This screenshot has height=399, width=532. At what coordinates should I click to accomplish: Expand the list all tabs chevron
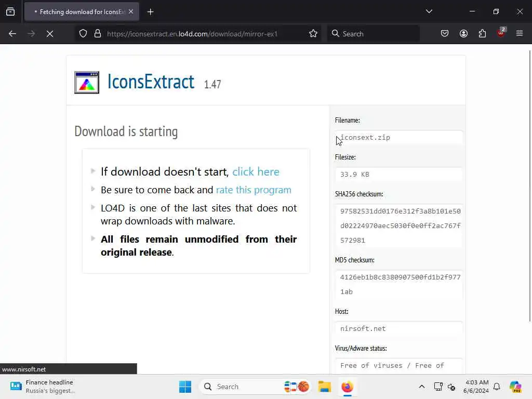click(429, 11)
